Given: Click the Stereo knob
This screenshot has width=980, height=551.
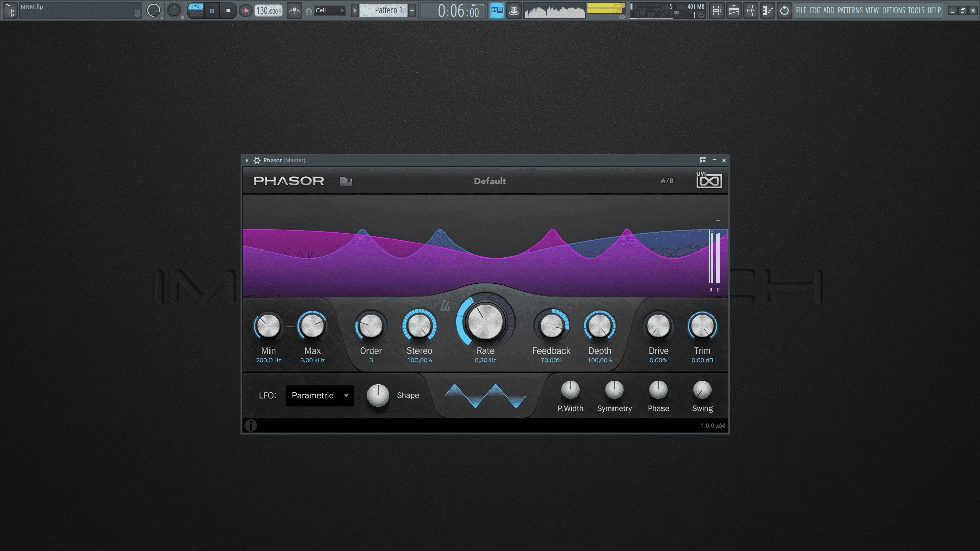Looking at the screenshot, I should point(420,325).
